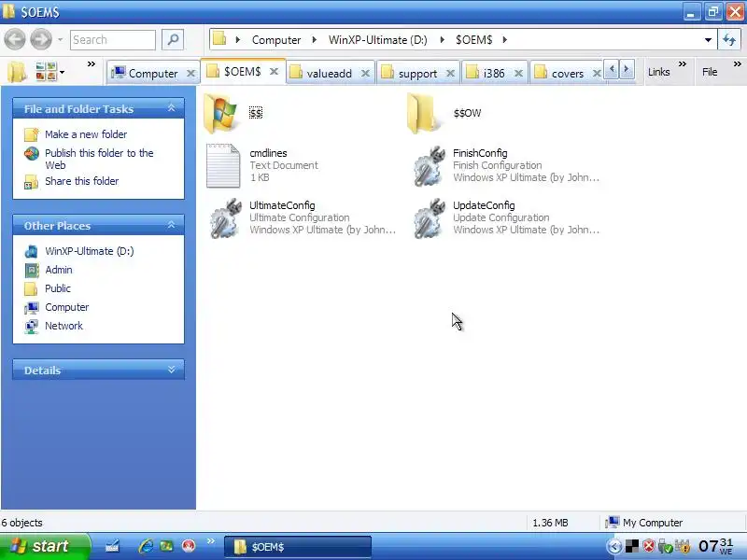The width and height of the screenshot is (747, 560).
Task: Select the UpdateConfig gear icon
Action: [x=430, y=218]
